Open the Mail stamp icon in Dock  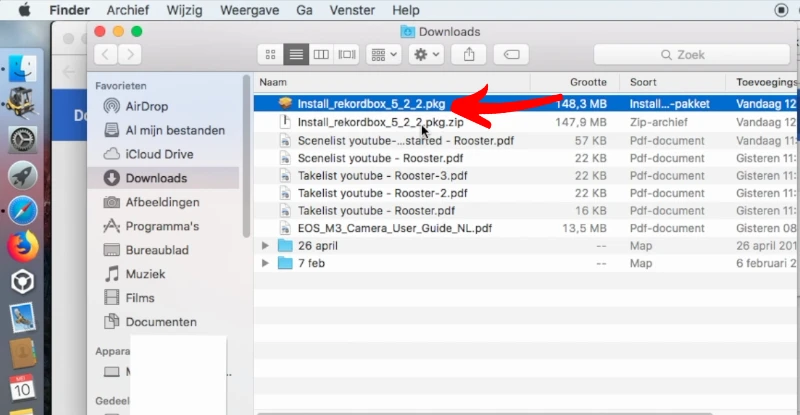[22, 317]
